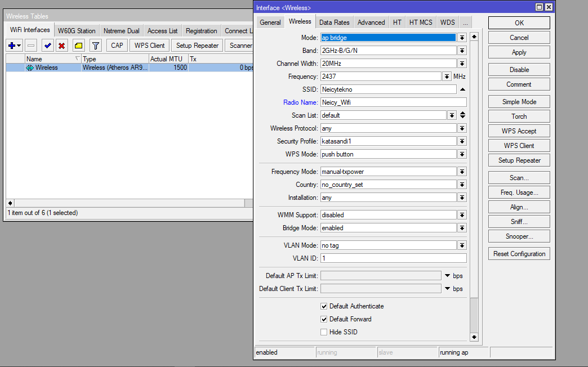Viewport: 588px width, 367px height.
Task: Click the blue checkmark enable icon
Action: pos(48,46)
